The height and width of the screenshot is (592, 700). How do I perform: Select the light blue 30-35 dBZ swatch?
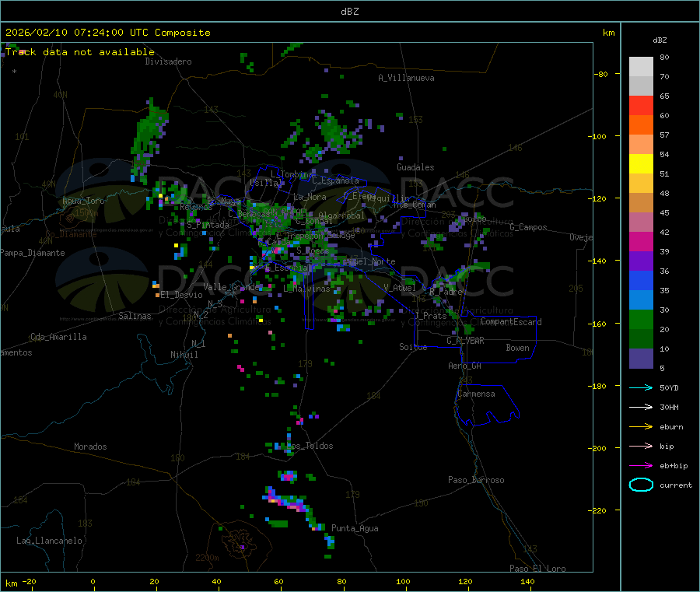(x=641, y=300)
